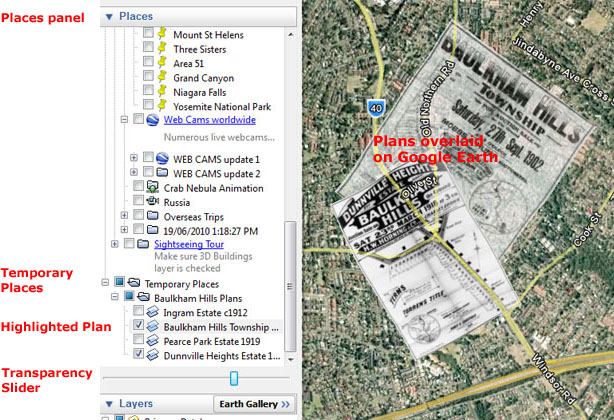Expand the WEB CAMS update 1 node
Screen dimensions: 614x420
click(134, 158)
